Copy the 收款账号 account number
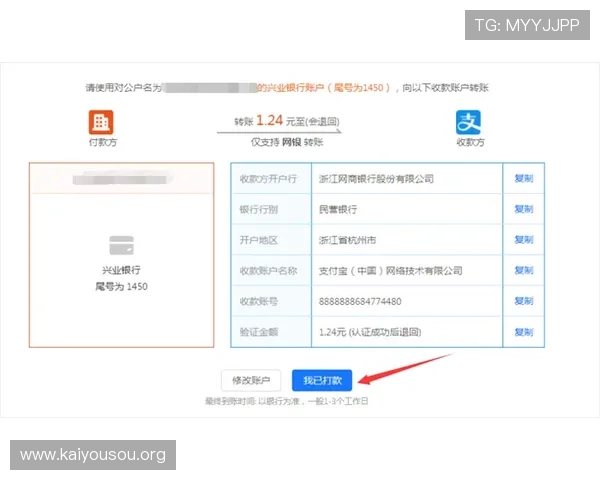The width and height of the screenshot is (600, 480). pos(523,301)
